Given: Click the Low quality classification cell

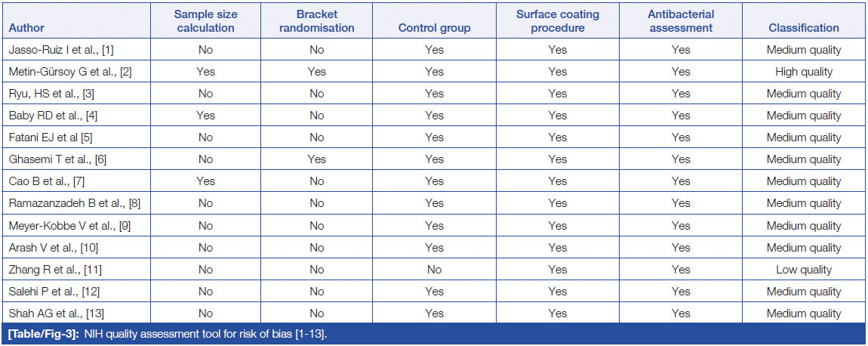Looking at the screenshot, I should tap(803, 270).
